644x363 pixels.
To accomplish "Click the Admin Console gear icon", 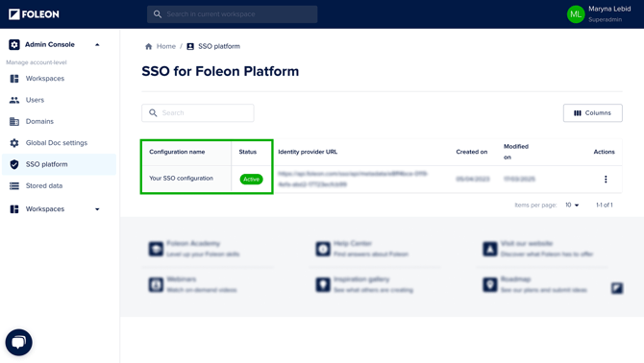I will 14,44.
